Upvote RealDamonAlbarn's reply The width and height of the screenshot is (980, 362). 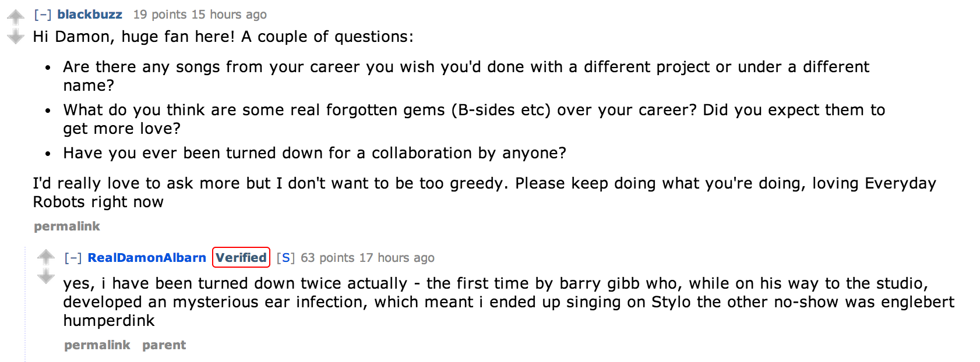[45, 256]
